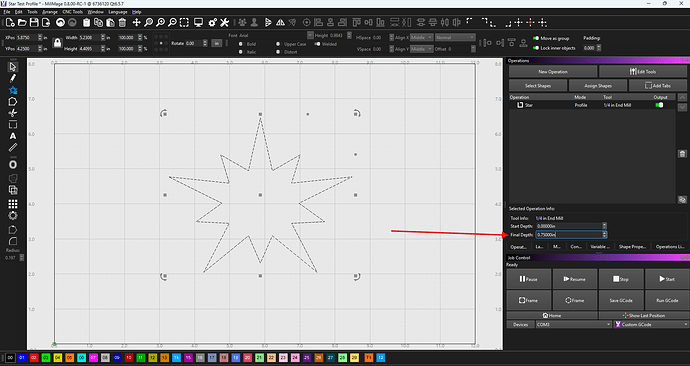The image size is (690, 366).
Task: Open the Align X dropdown
Action: [x=421, y=38]
